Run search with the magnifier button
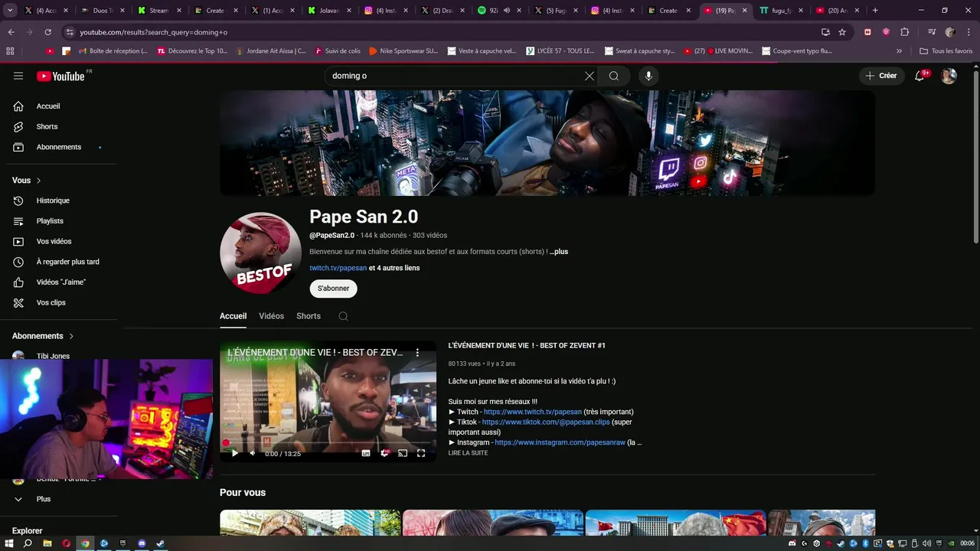This screenshot has height=551, width=980. click(x=614, y=76)
